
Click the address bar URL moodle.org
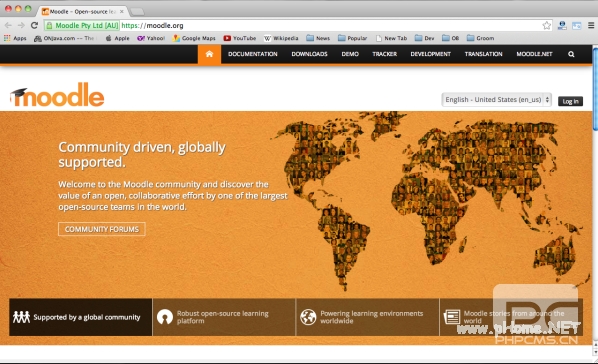click(x=153, y=26)
